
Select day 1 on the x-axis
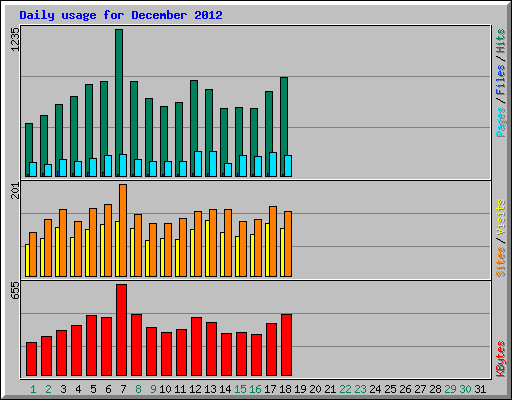click(33, 389)
